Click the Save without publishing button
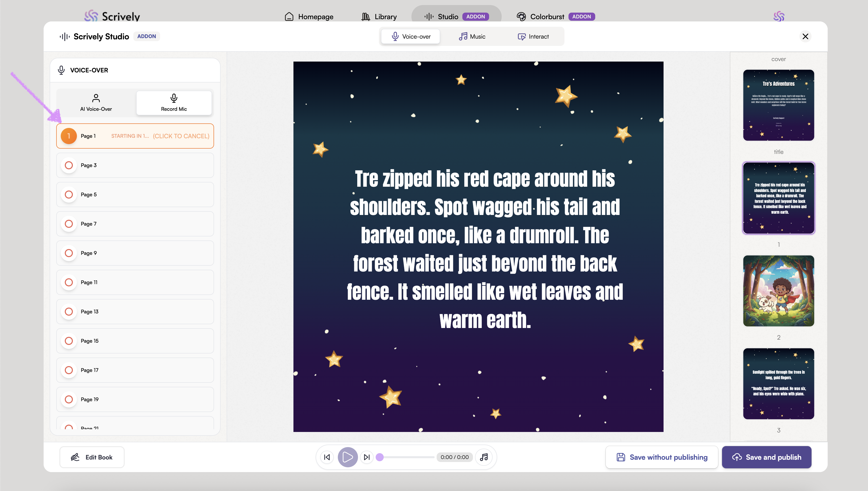Screen dimensions: 868x491 [662, 457]
